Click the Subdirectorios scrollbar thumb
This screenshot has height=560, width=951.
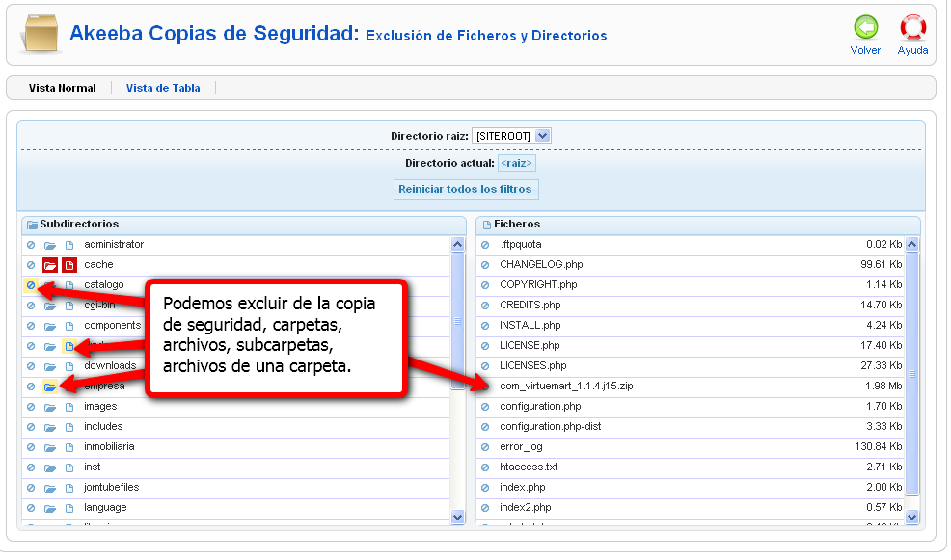click(x=459, y=323)
